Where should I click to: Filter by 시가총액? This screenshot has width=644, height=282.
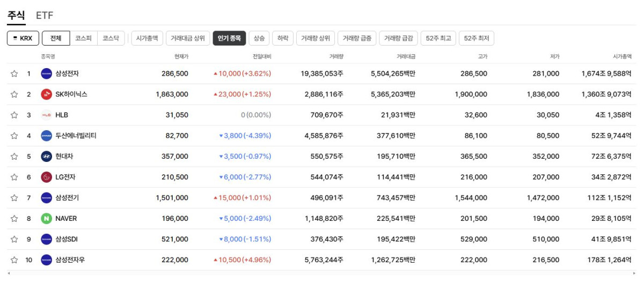(147, 38)
